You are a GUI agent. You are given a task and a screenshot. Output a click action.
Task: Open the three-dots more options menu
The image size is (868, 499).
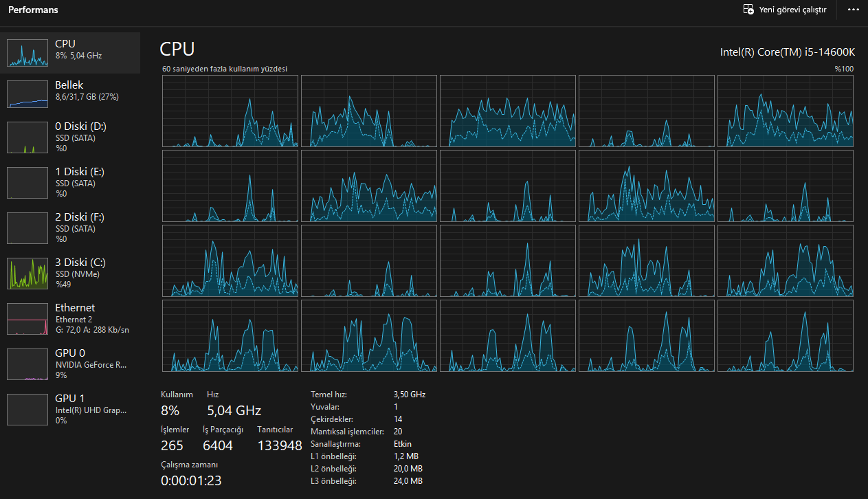click(854, 10)
